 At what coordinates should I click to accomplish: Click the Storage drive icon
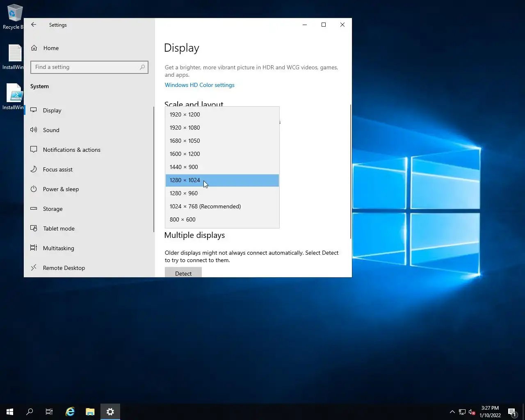34,208
